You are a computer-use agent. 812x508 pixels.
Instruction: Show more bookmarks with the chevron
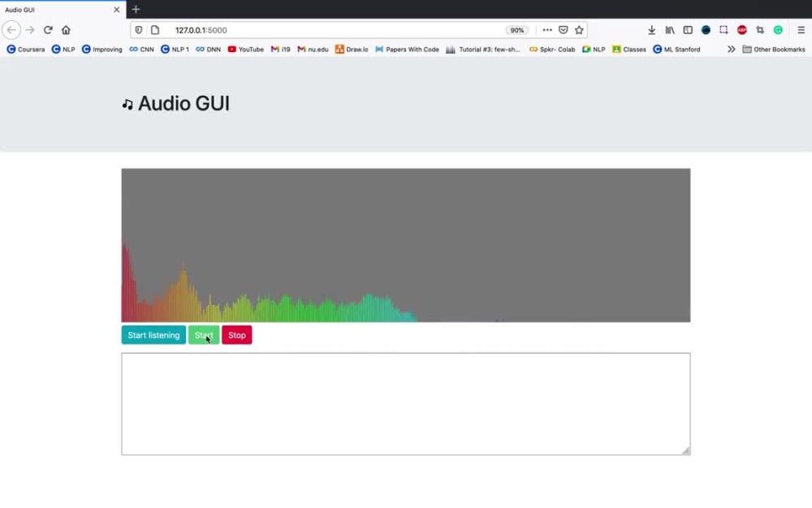click(732, 50)
